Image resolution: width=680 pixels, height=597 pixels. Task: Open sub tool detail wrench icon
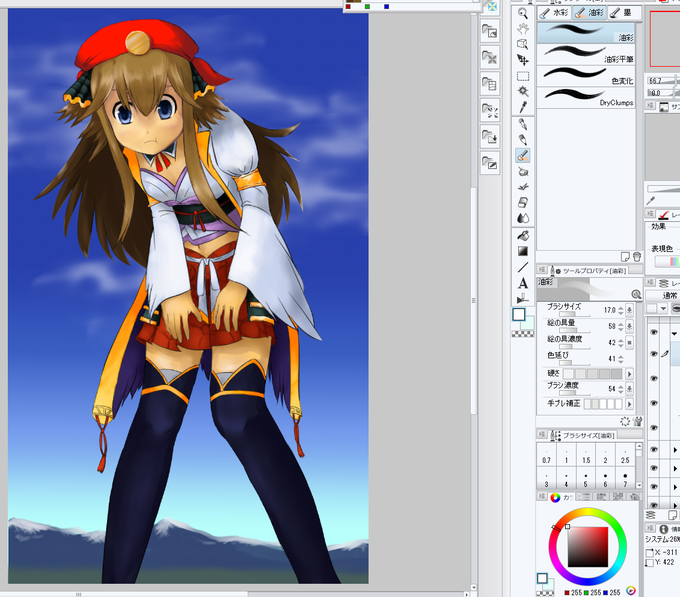pyautogui.click(x=637, y=421)
